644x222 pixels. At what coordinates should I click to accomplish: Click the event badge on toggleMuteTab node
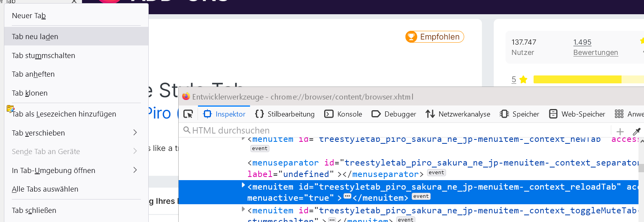pos(405,220)
